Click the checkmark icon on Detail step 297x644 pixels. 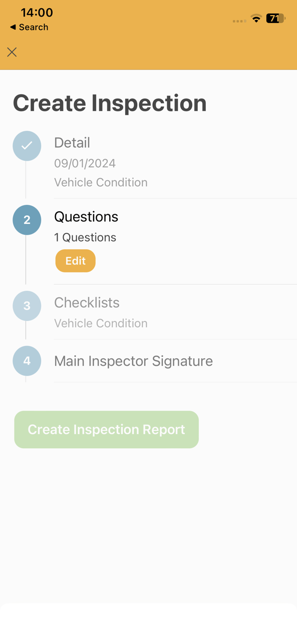[x=27, y=146]
